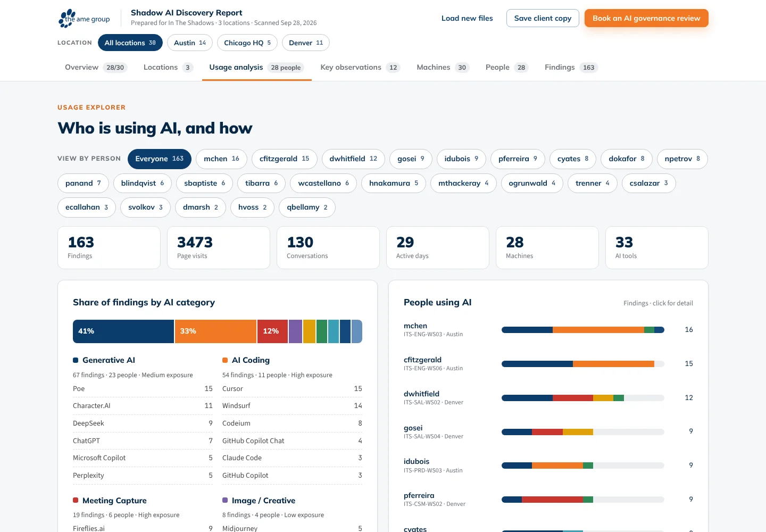This screenshot has width=766, height=532.
Task: Open the People tab
Action: click(506, 67)
